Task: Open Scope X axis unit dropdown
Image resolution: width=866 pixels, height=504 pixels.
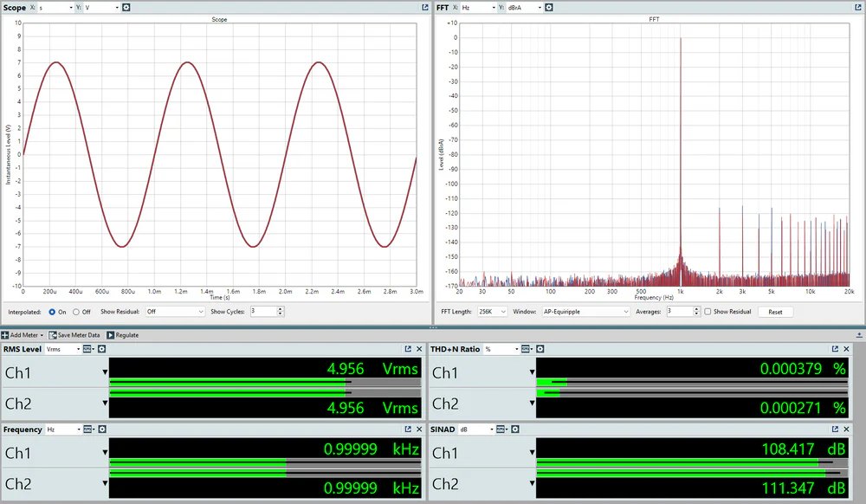Action: 55,8
